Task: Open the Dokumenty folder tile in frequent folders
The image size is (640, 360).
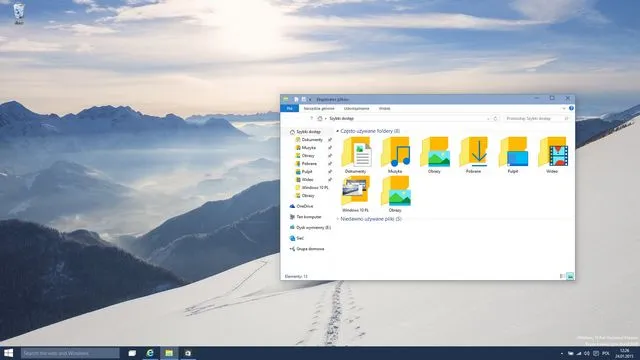Action: click(356, 155)
